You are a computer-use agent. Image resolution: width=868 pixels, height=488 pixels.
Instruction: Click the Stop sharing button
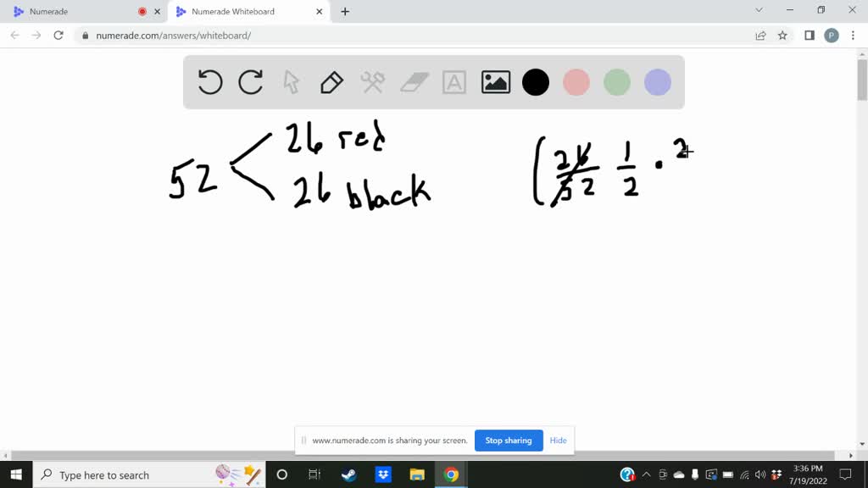(509, 440)
